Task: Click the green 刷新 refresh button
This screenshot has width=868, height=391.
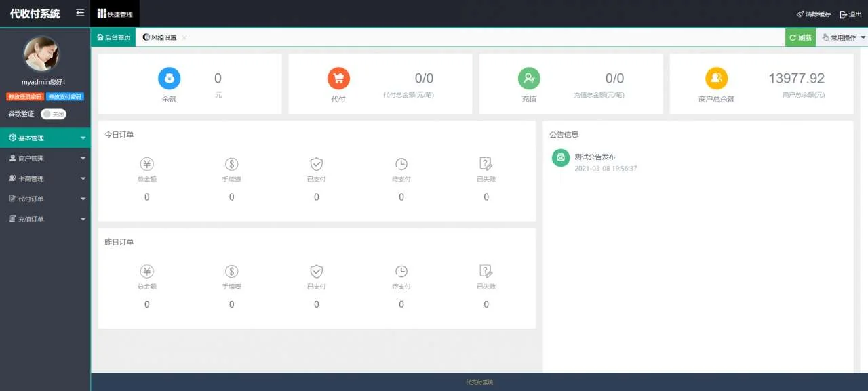Action: coord(800,37)
